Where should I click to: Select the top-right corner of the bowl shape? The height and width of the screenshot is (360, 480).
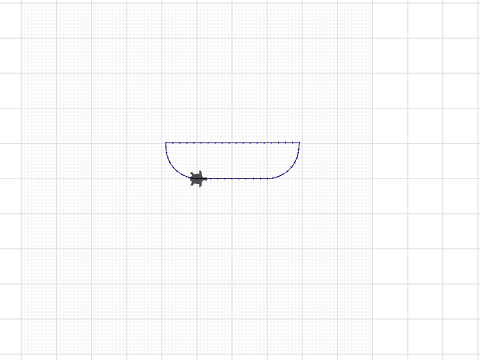coord(300,143)
